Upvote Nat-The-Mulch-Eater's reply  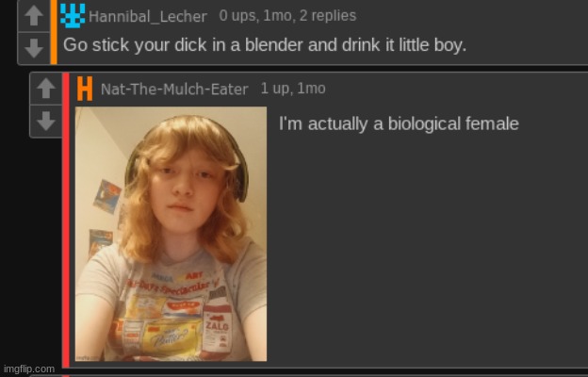coord(46,89)
